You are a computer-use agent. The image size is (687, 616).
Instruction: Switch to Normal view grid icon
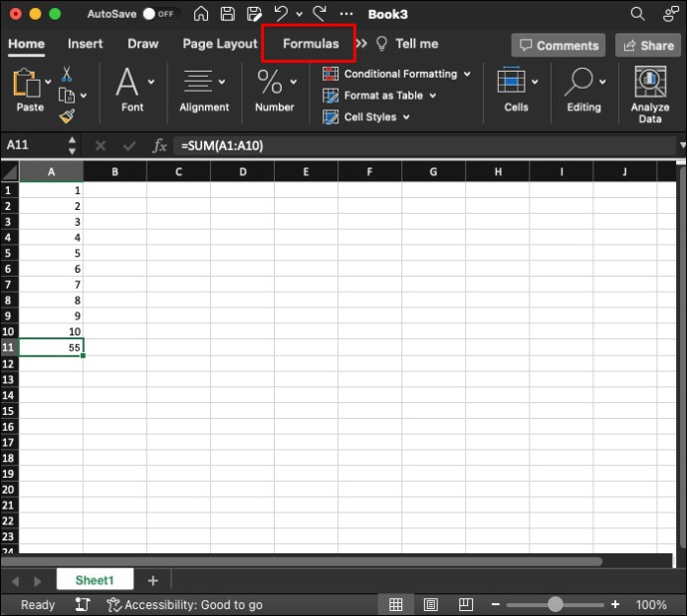(395, 605)
